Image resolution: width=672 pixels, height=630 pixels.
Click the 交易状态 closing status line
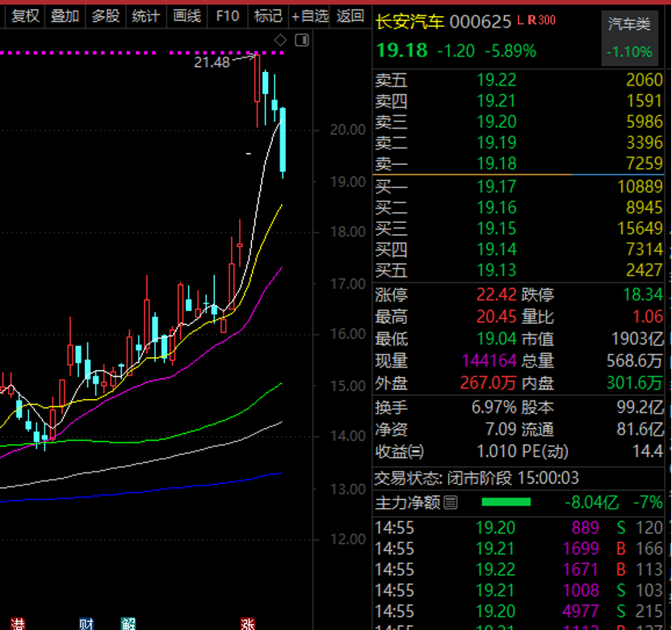[477, 478]
